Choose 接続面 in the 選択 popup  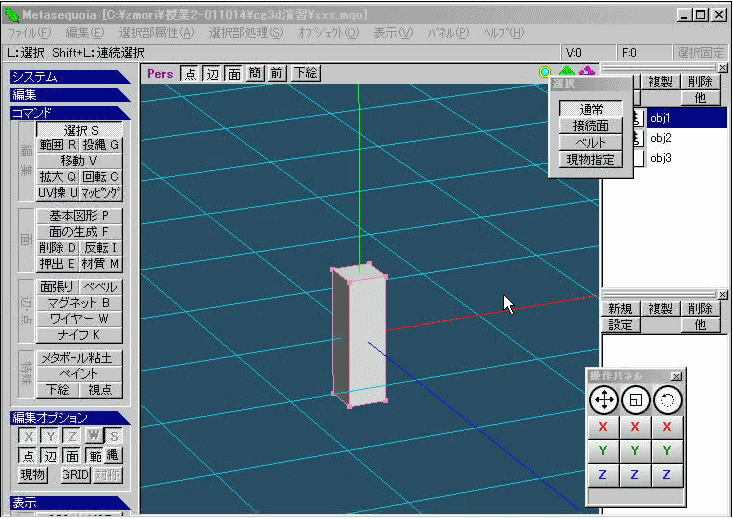point(591,126)
